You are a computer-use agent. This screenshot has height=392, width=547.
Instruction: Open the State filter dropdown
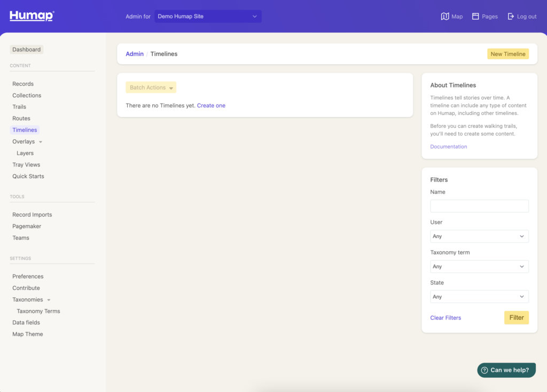click(x=479, y=296)
